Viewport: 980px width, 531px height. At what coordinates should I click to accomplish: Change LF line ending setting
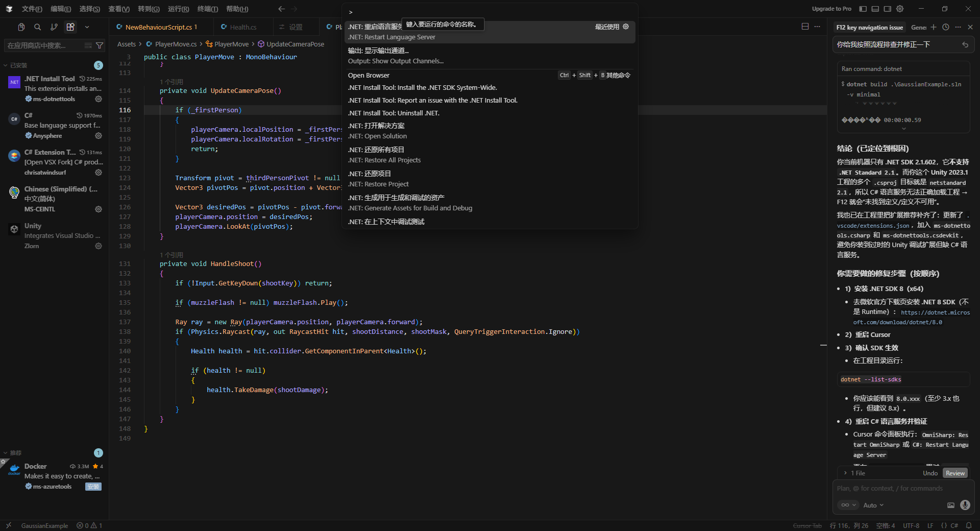[x=930, y=525]
